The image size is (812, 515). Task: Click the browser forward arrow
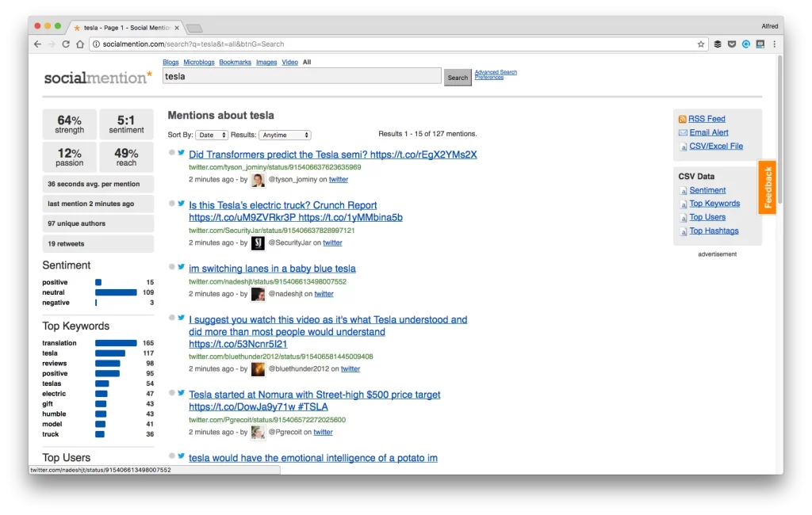coord(52,44)
